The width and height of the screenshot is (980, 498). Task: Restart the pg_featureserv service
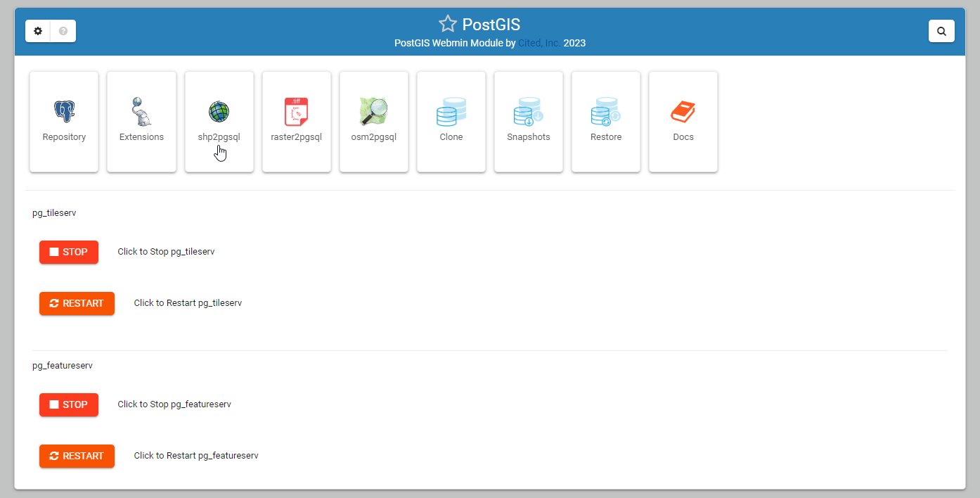[x=77, y=456]
